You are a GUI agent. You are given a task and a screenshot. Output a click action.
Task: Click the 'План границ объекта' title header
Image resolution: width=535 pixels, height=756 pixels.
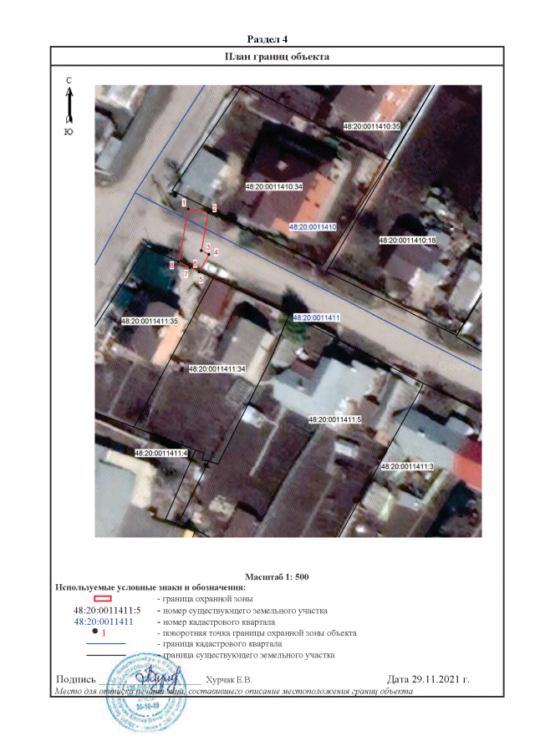[x=277, y=57]
